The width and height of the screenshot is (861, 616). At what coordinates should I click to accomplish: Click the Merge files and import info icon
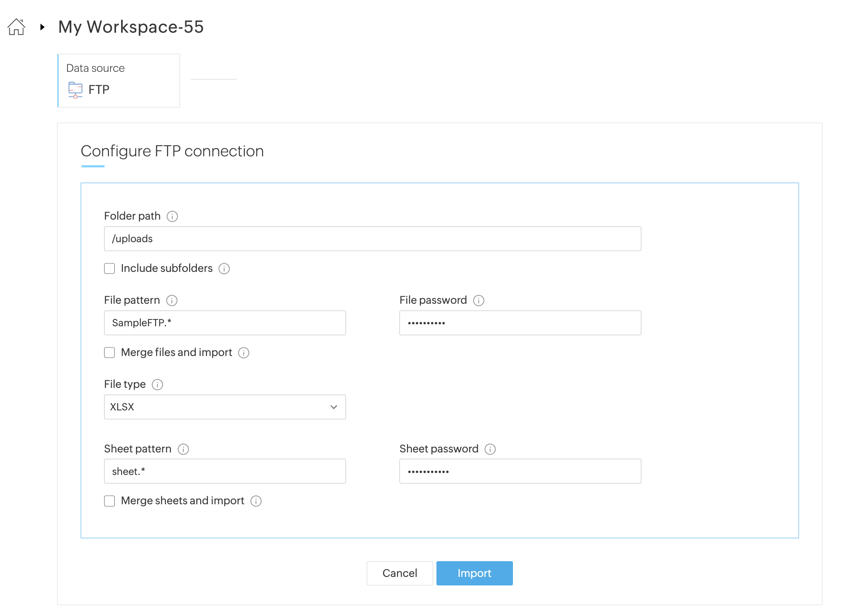pyautogui.click(x=244, y=353)
